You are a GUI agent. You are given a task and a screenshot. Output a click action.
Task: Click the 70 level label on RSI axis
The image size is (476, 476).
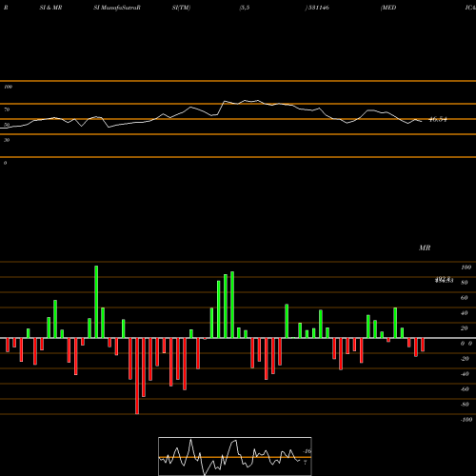(7, 109)
